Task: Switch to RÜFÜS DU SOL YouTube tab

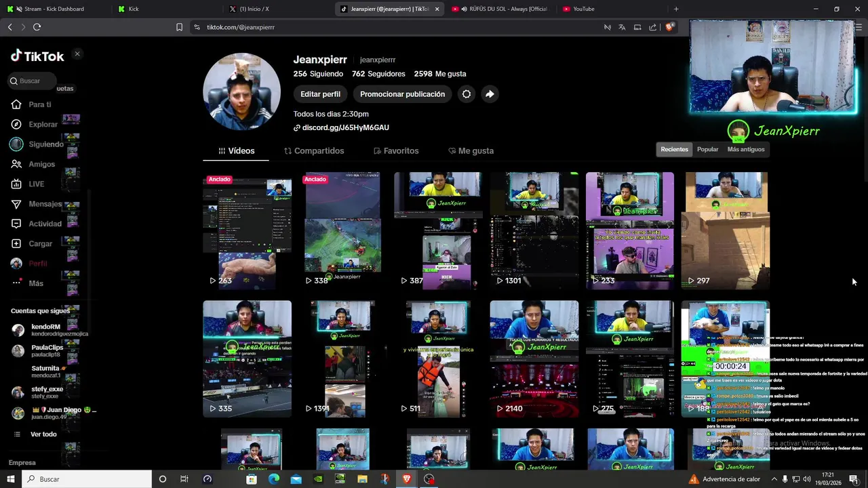Action: [502, 9]
